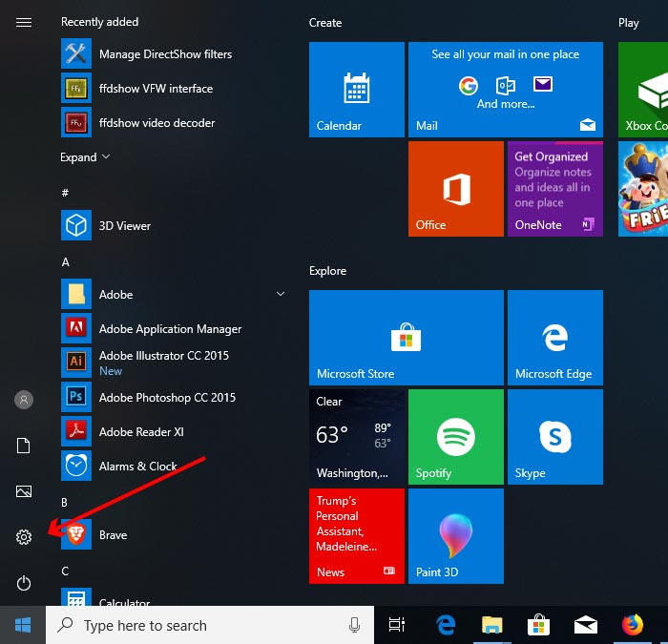The image size is (668, 644).
Task: Click the Power button icon
Action: (24, 583)
